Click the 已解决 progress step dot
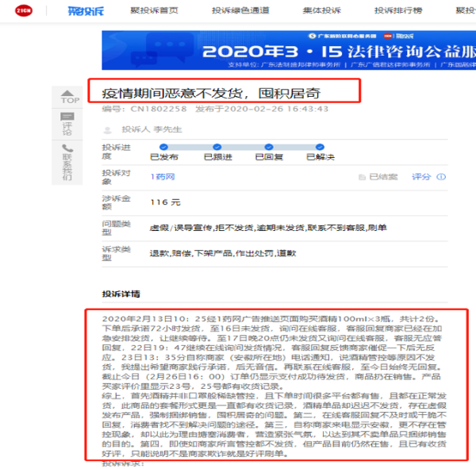Viewport: 476px width, 469px height. click(x=320, y=147)
